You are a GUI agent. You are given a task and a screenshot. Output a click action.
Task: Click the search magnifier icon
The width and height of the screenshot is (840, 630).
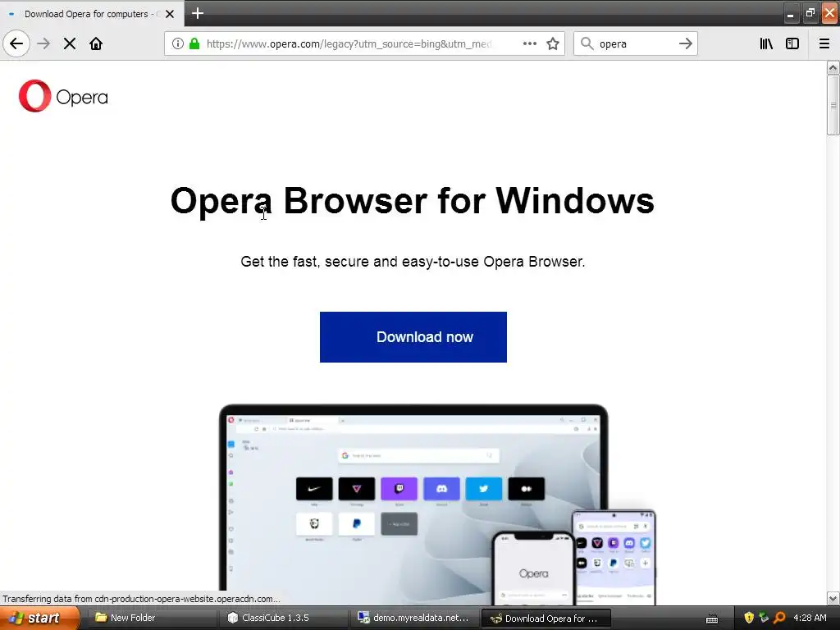[x=587, y=43]
